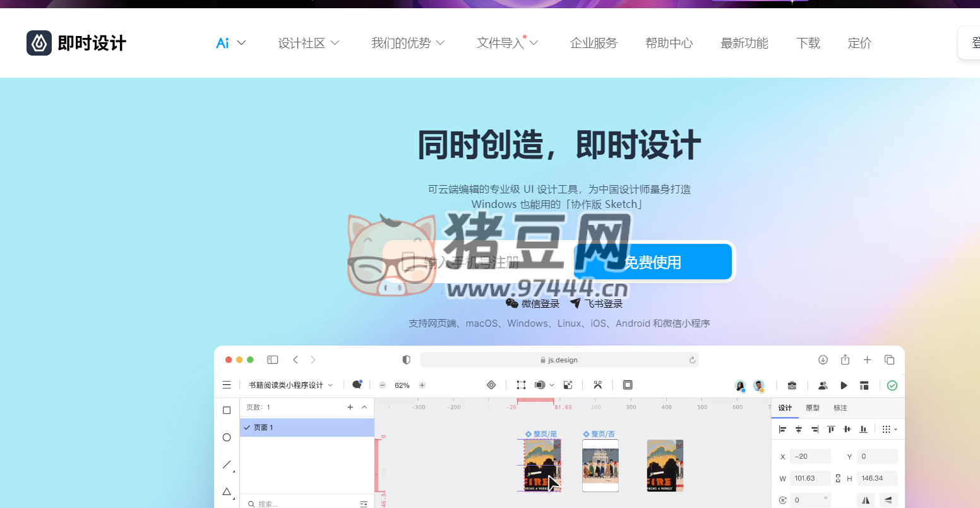Decrease zoom using the minus control
This screenshot has height=508, width=980.
point(382,384)
